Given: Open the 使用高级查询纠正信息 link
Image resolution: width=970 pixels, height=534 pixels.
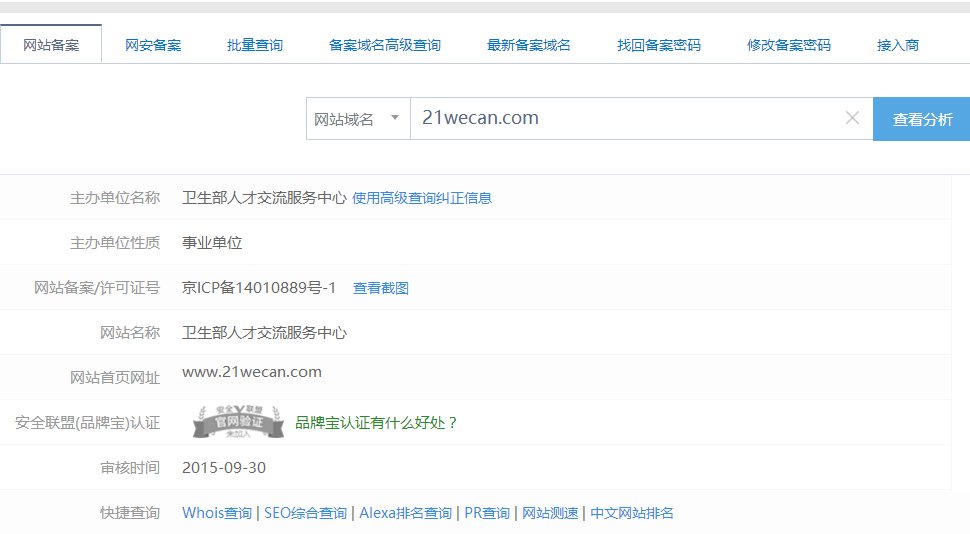Looking at the screenshot, I should 422,198.
